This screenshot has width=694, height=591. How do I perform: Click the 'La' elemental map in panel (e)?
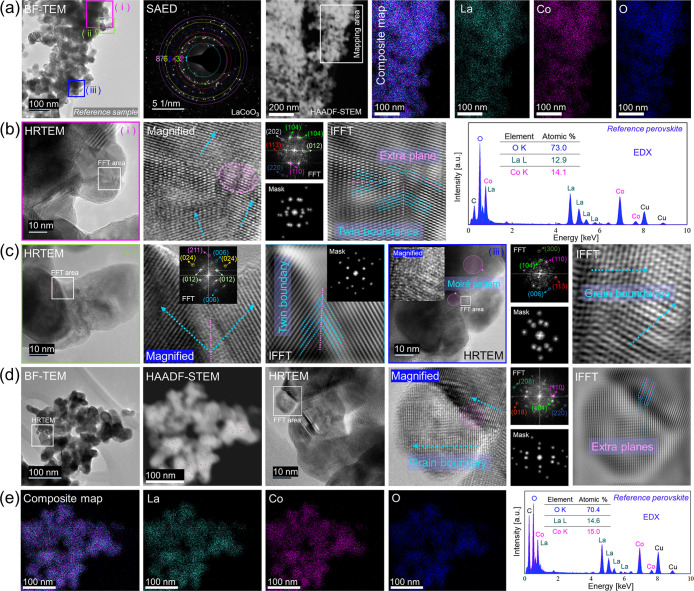(203, 540)
